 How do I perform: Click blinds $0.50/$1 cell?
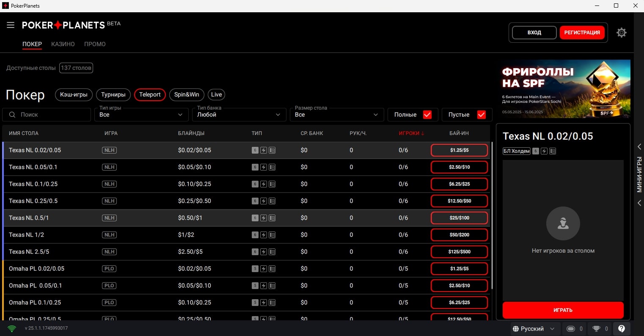pyautogui.click(x=190, y=218)
